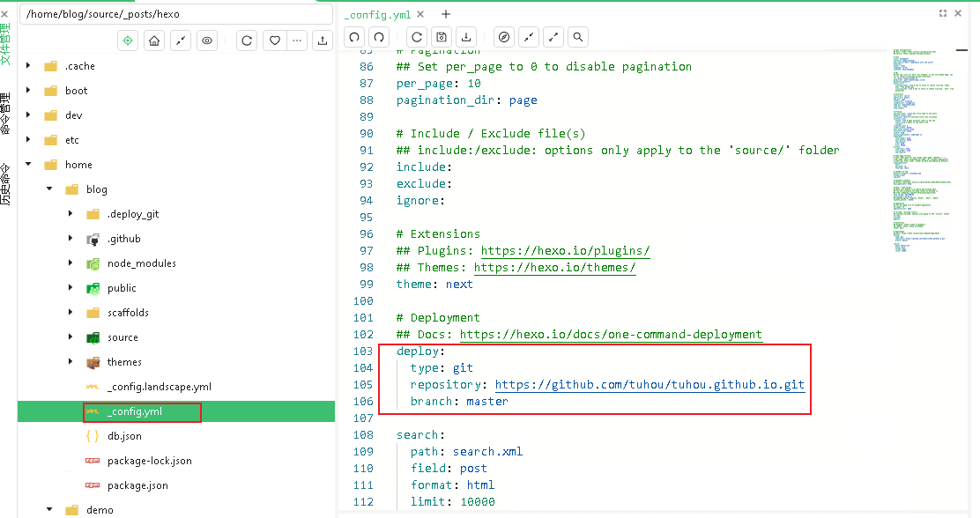Expand the node_modules folder
980x518 pixels.
click(x=71, y=263)
